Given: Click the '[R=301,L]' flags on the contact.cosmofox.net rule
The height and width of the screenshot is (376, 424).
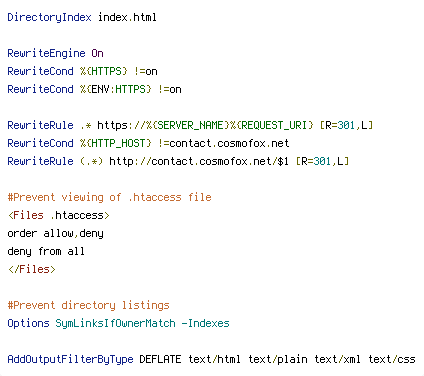Looking at the screenshot, I should (322, 161).
